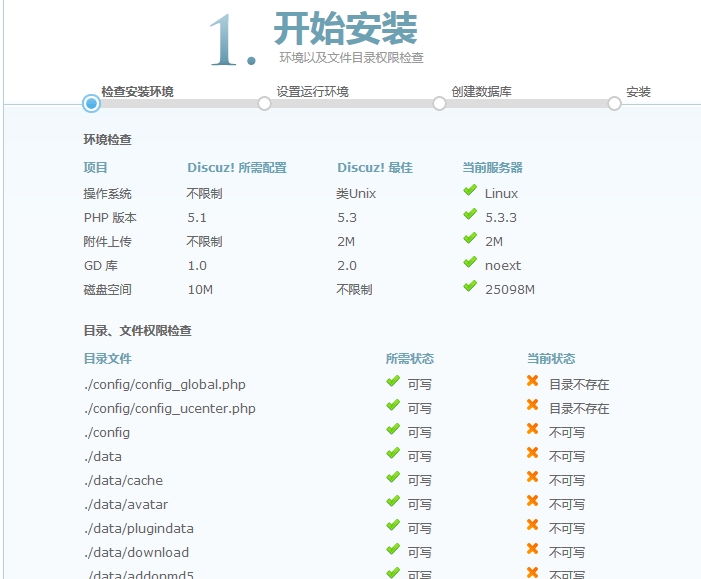Click the 不可写 status in ./data/cache row
Image resolution: width=701 pixels, height=579 pixels.
(x=567, y=481)
